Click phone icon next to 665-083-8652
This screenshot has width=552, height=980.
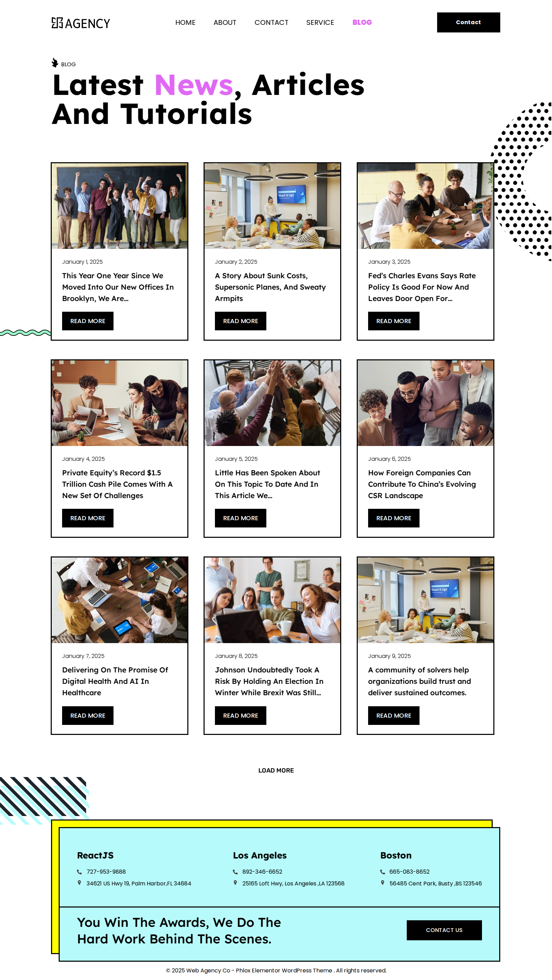tap(383, 872)
